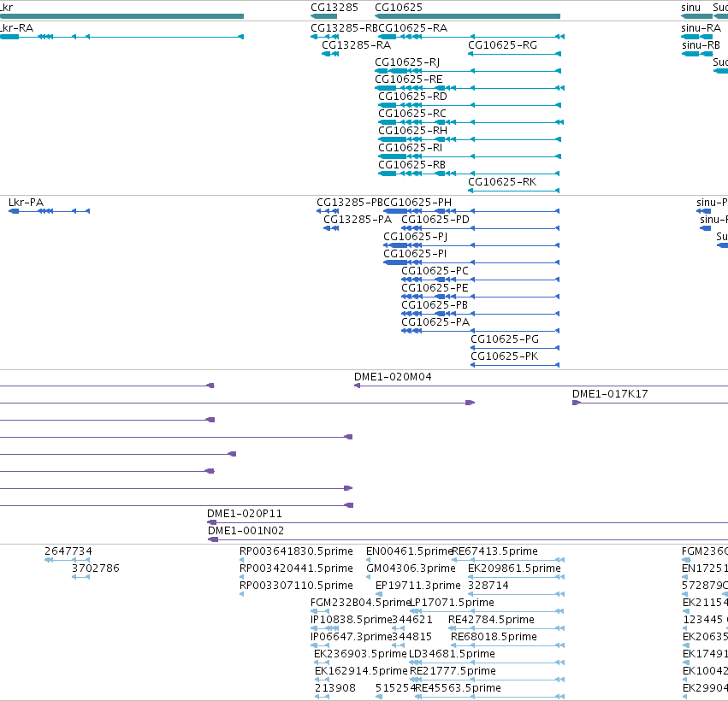
Task: Open EST RP003641830.5prime
Action: 296,551
